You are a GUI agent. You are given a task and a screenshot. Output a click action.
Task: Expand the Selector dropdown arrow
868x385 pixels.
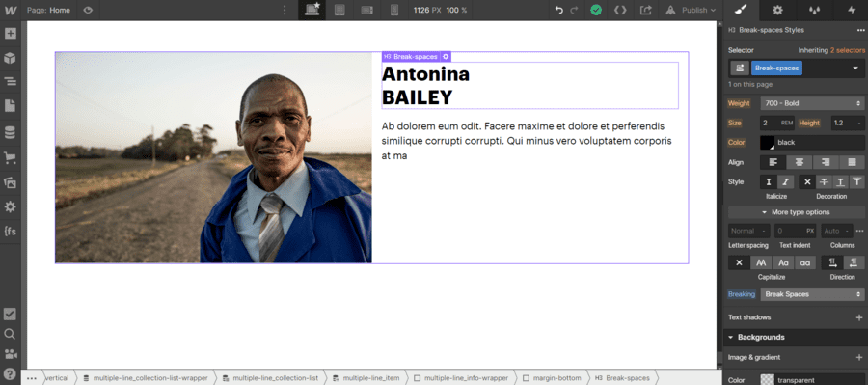tap(855, 69)
